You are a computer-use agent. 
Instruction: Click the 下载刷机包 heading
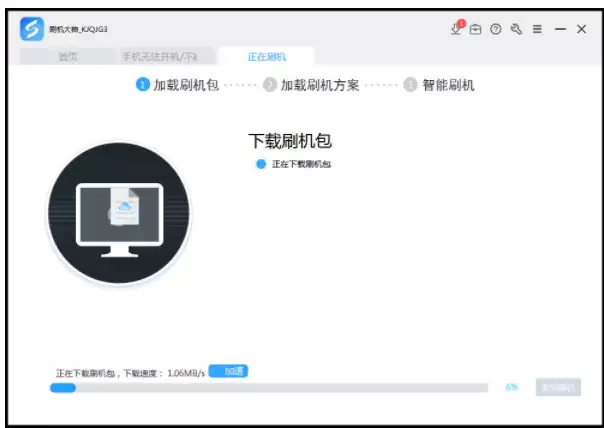[x=290, y=141]
